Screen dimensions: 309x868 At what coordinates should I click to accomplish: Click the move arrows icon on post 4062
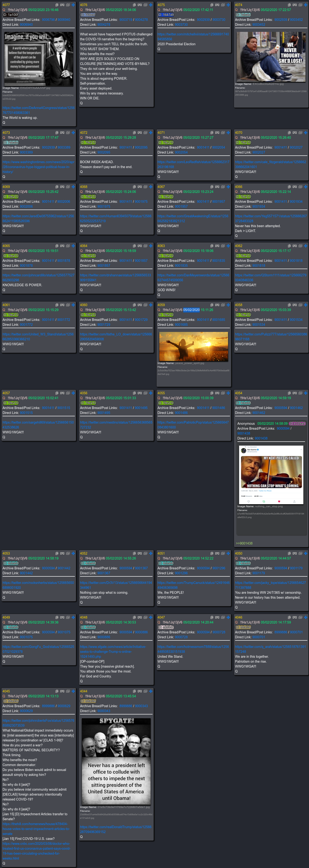click(x=306, y=246)
